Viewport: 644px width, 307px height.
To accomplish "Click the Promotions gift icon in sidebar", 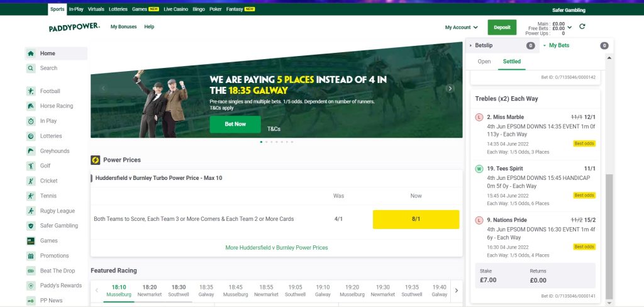I will [31, 256].
